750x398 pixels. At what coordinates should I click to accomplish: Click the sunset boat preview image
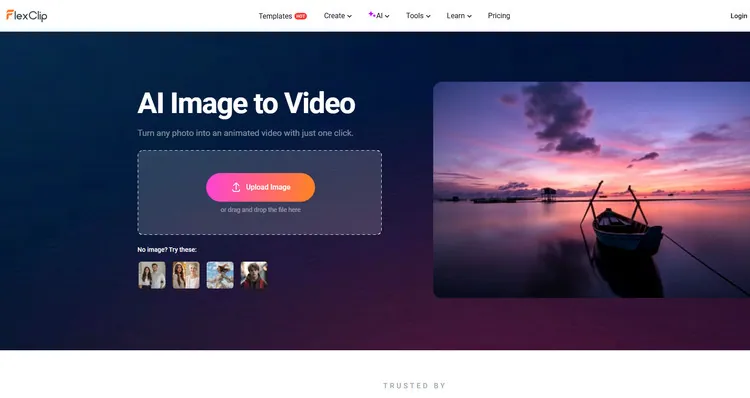(592, 189)
